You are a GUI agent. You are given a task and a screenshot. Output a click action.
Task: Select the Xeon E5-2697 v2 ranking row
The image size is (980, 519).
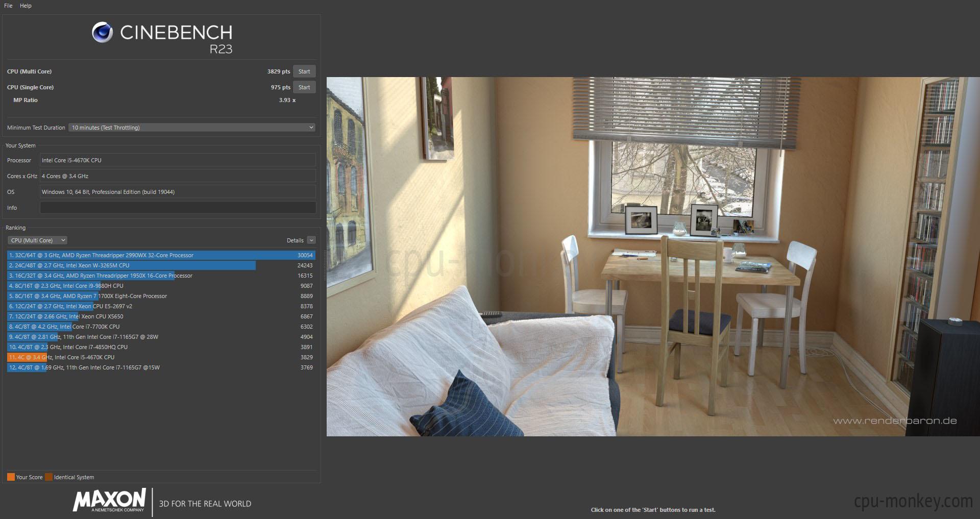click(161, 306)
